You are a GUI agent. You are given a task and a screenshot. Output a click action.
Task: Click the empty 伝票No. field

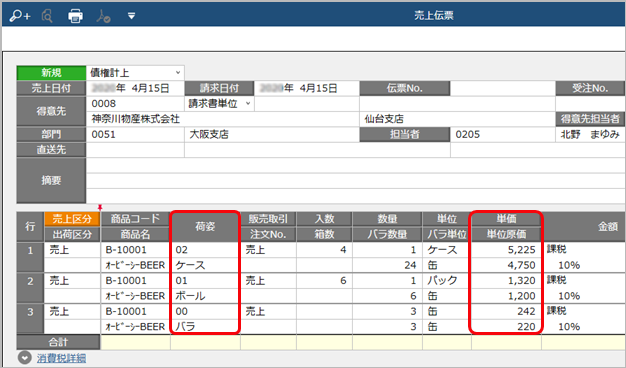point(502,88)
